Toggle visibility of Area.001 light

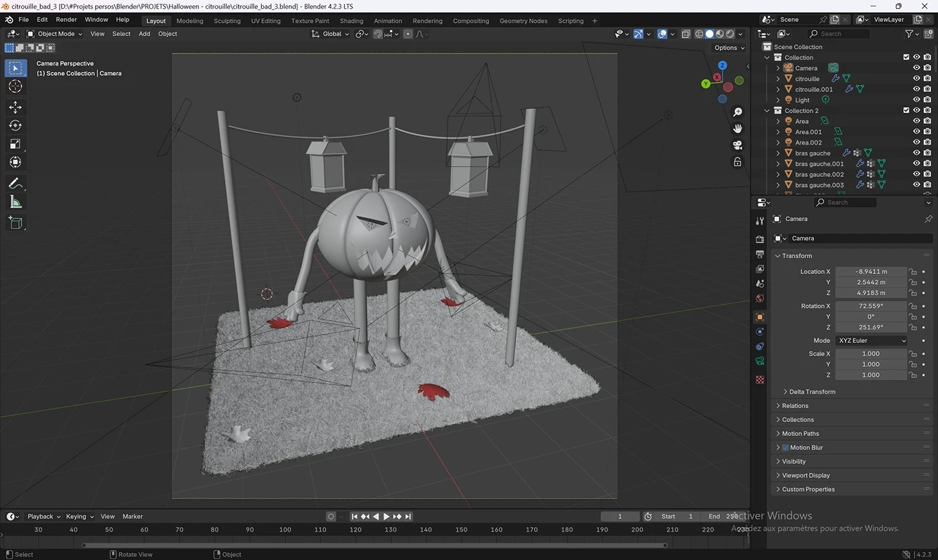pos(916,132)
